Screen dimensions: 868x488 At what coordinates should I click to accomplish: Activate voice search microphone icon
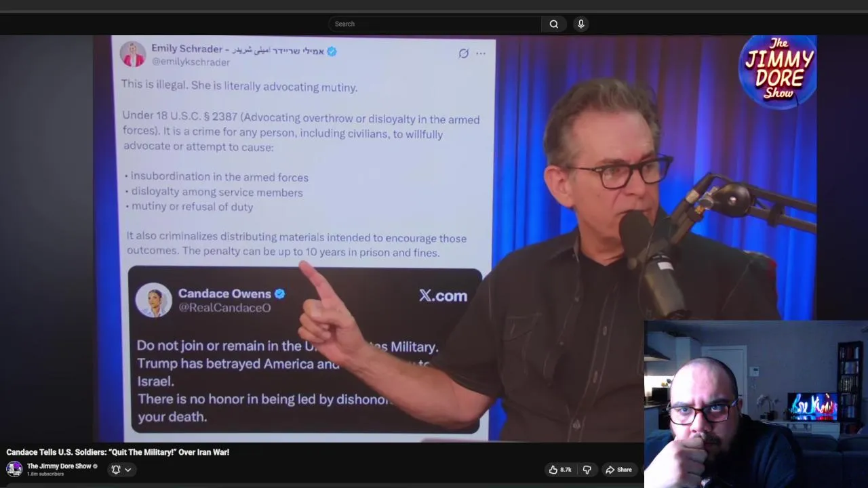[580, 24]
